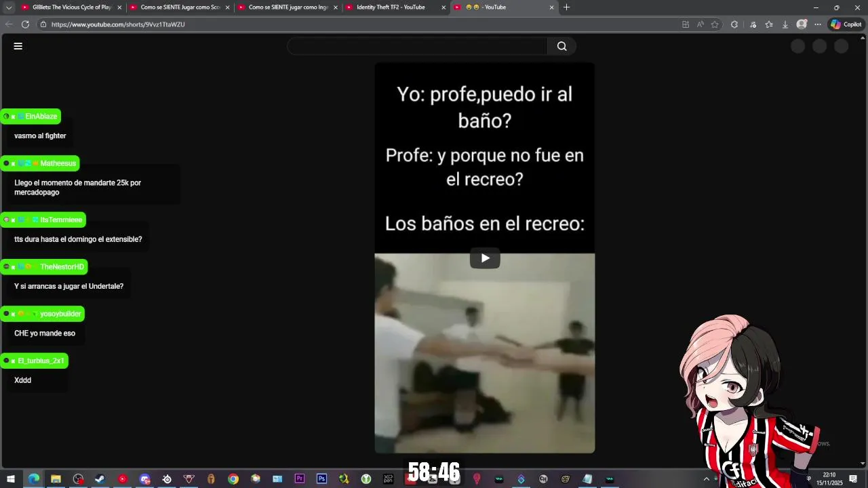Image resolution: width=868 pixels, height=488 pixels.
Task: Open the Edge profile avatar
Action: tap(802, 24)
